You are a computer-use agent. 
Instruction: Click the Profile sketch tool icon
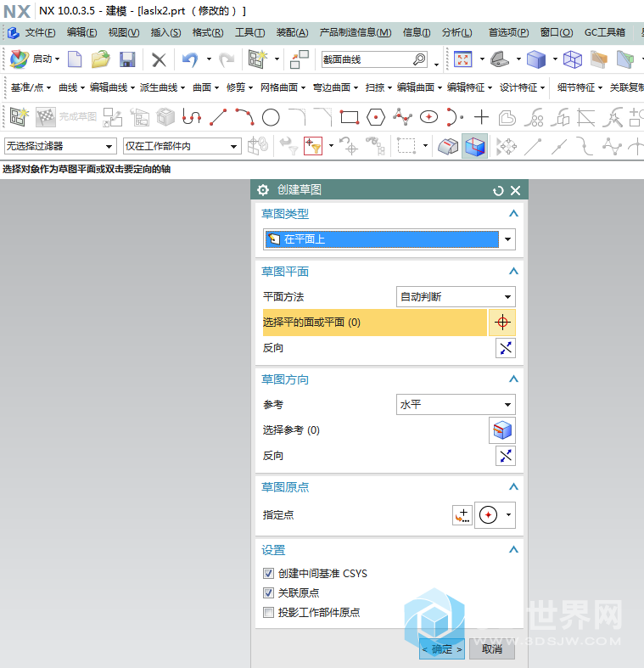pyautogui.click(x=191, y=116)
